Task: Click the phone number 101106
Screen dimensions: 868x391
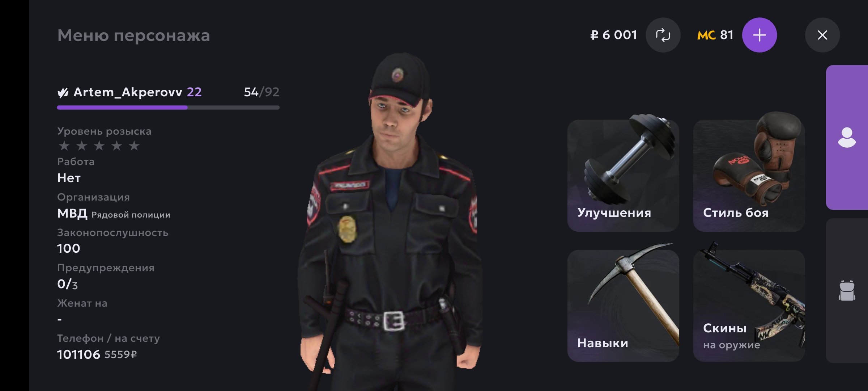Action: (78, 354)
